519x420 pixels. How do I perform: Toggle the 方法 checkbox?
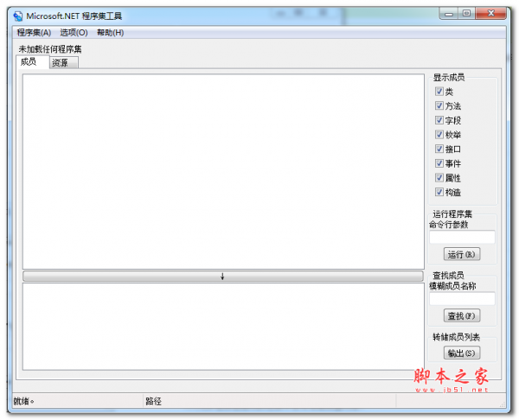pyautogui.click(x=439, y=105)
